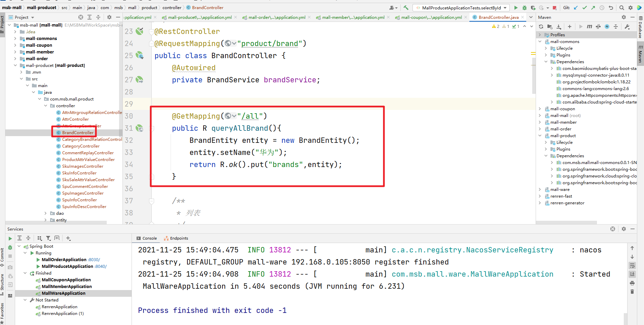The image size is (644, 325).
Task: Collapse the controller package folder
Action: (46, 106)
